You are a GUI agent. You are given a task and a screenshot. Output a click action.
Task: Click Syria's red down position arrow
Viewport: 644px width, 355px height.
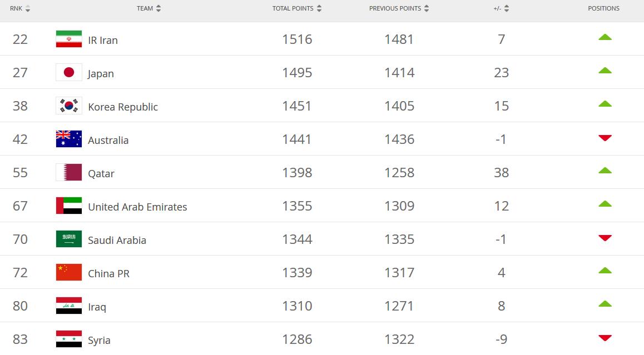tap(605, 338)
